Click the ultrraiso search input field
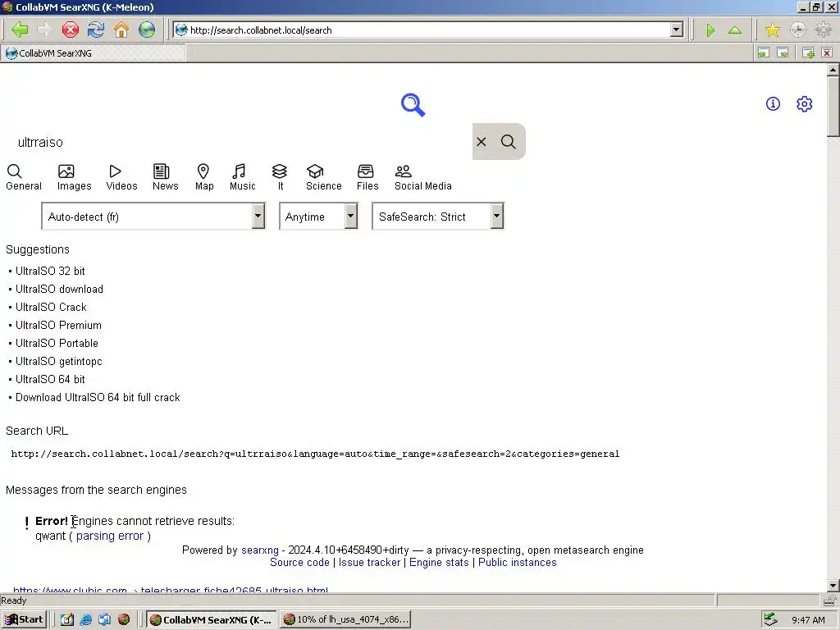The height and width of the screenshot is (630, 840). (x=239, y=142)
